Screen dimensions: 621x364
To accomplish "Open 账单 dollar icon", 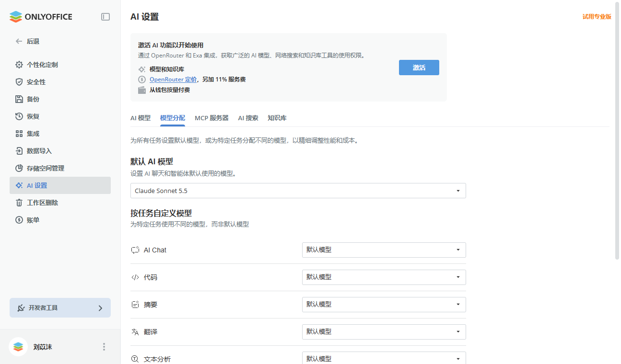I will click(19, 220).
